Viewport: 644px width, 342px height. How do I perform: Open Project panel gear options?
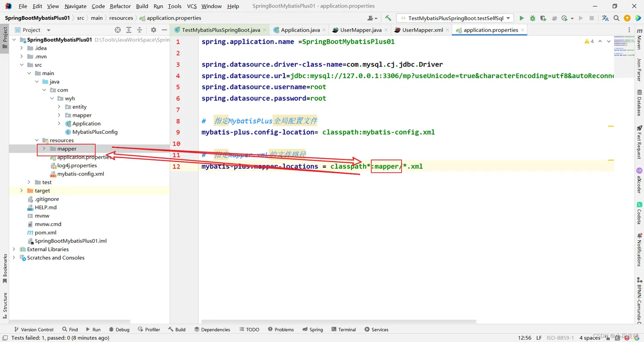tap(154, 30)
